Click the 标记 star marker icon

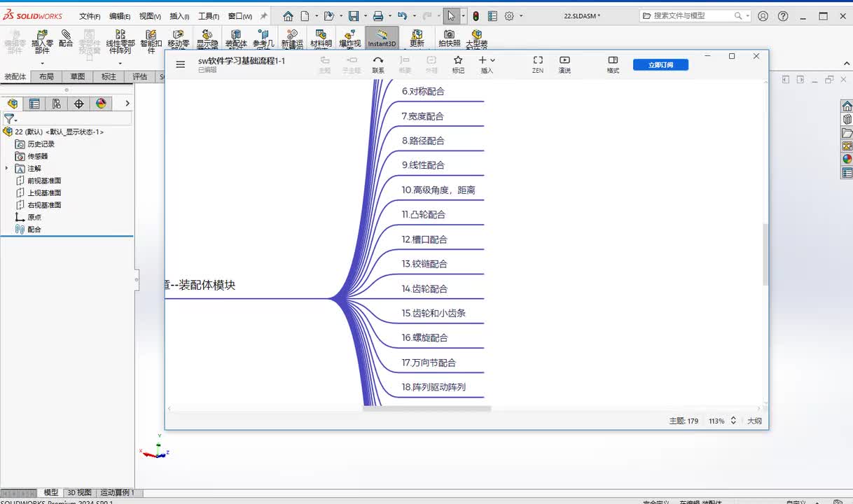click(x=458, y=64)
